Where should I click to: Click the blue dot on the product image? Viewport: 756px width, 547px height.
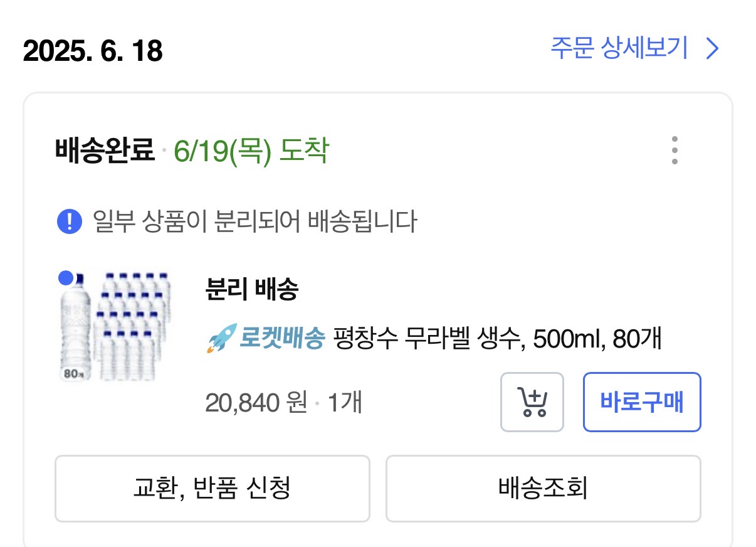(65, 277)
